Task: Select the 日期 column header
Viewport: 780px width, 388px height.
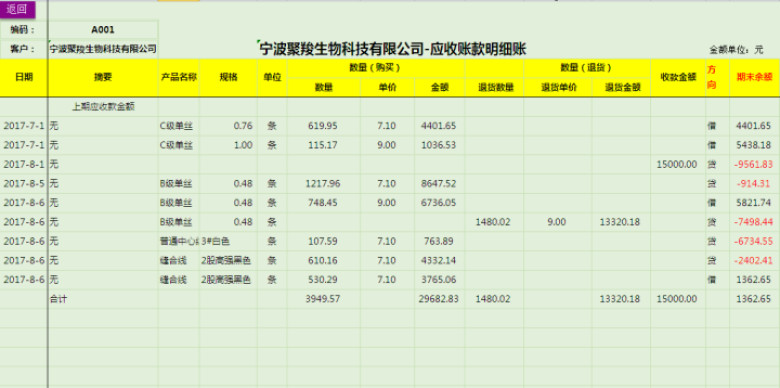Action: click(23, 78)
